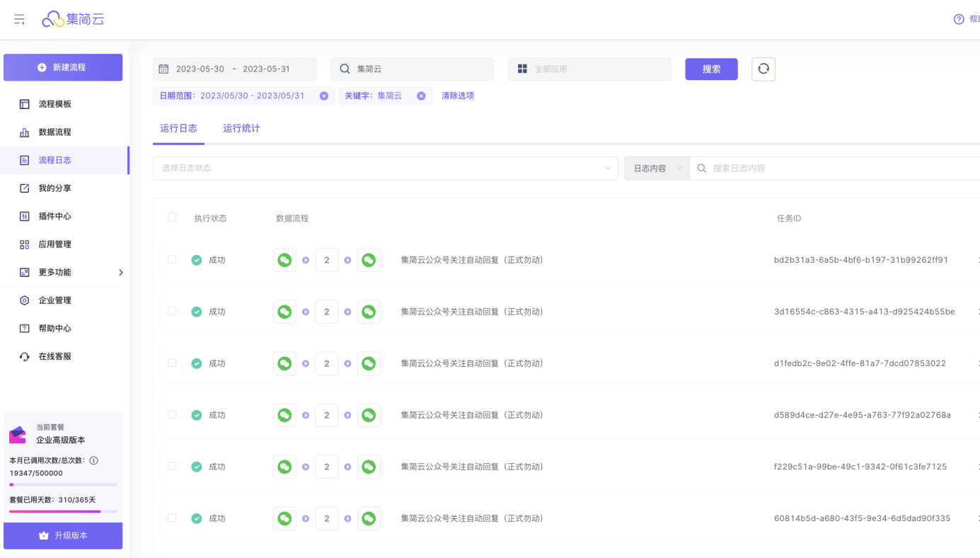The image size is (980, 558).
Task: Click the 新建流程 button
Action: [x=63, y=67]
